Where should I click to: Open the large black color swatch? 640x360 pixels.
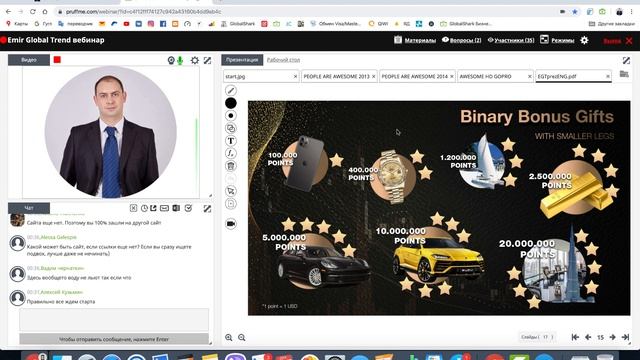(231, 103)
